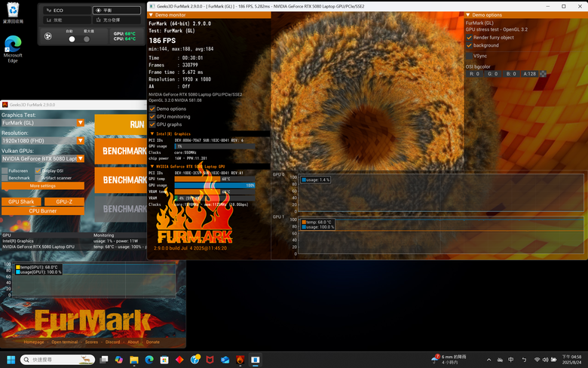Uncheck Render furry object
The height and width of the screenshot is (368, 588).
[x=469, y=38]
